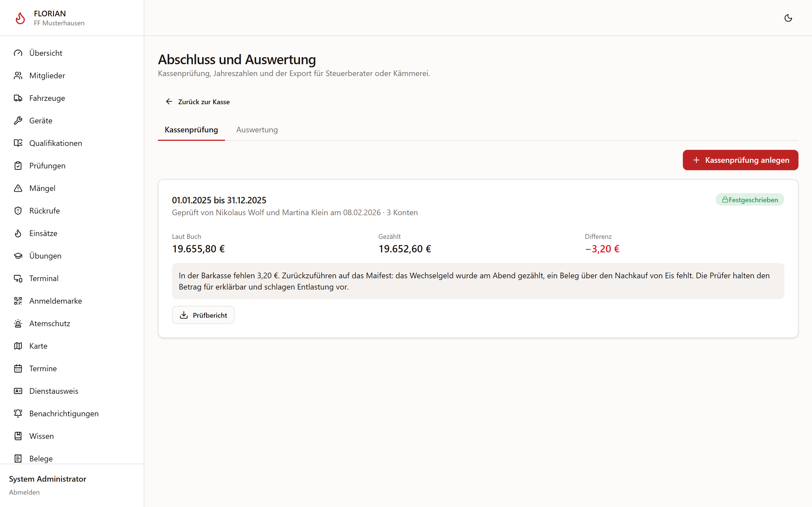Open Atemschutz siren icon
This screenshot has width=812, height=507.
tap(18, 323)
